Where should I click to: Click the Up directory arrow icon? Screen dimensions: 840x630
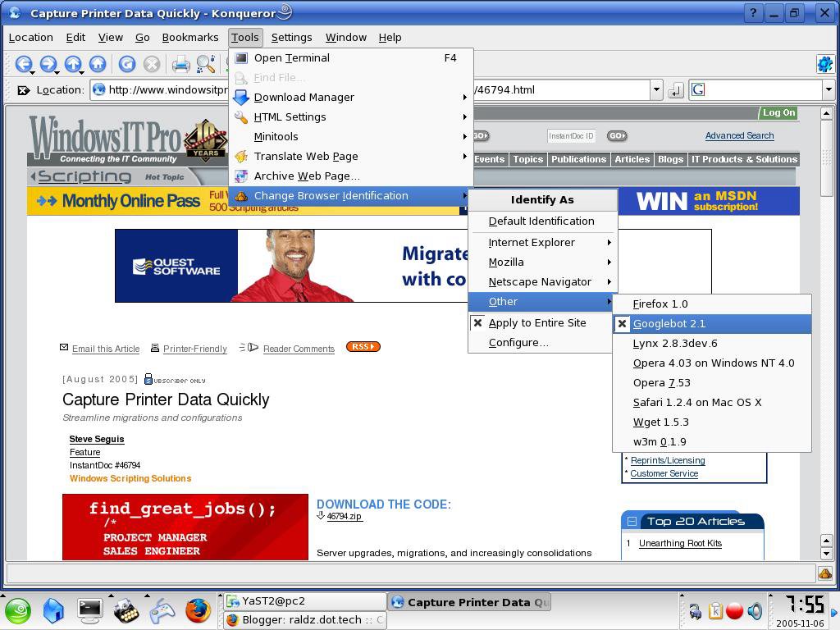tap(73, 64)
